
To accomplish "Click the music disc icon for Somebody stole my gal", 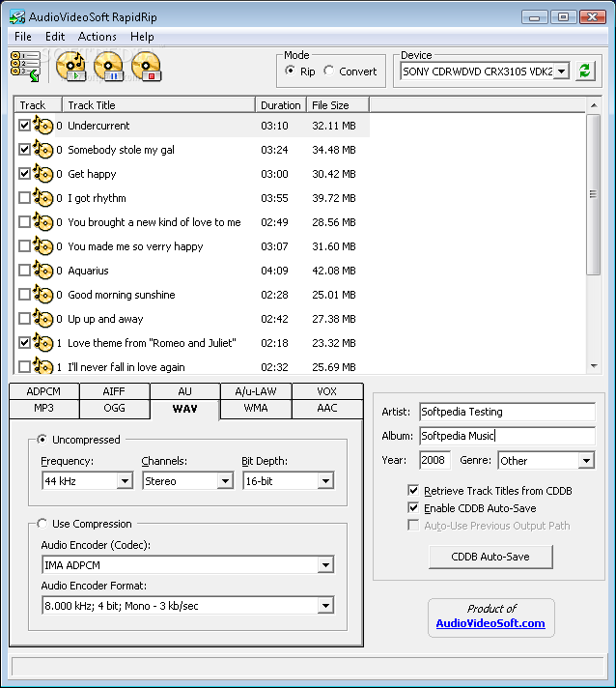I will click(x=43, y=150).
